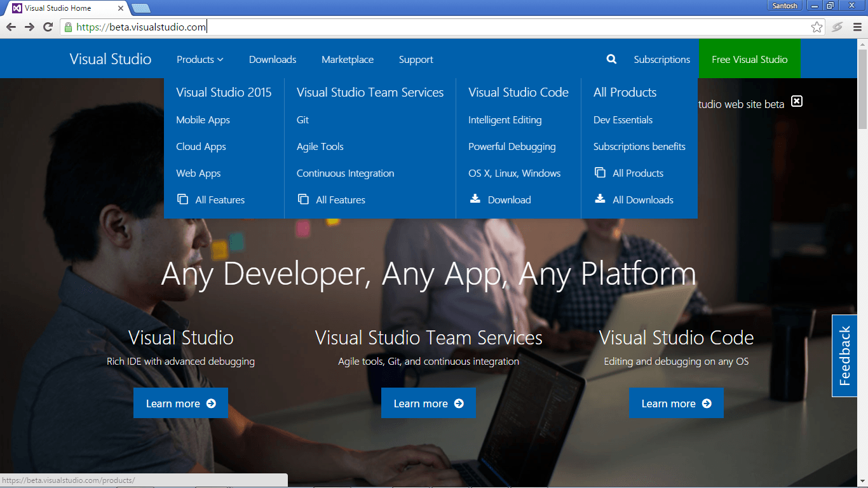Click the Visual Studio tab favicon
The image size is (868, 488).
17,8
